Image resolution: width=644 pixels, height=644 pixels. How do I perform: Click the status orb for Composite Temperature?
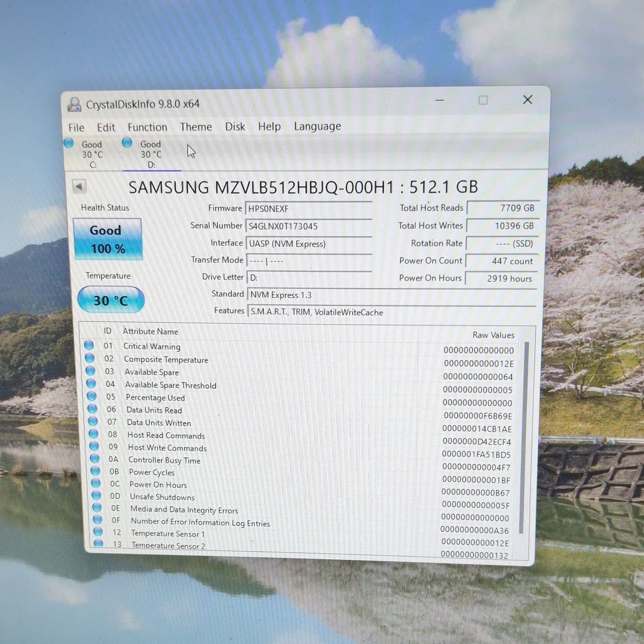(90, 358)
